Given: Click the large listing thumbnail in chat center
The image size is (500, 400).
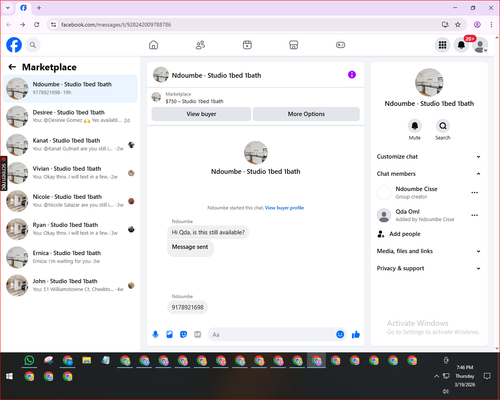Looking at the screenshot, I should [x=256, y=153].
